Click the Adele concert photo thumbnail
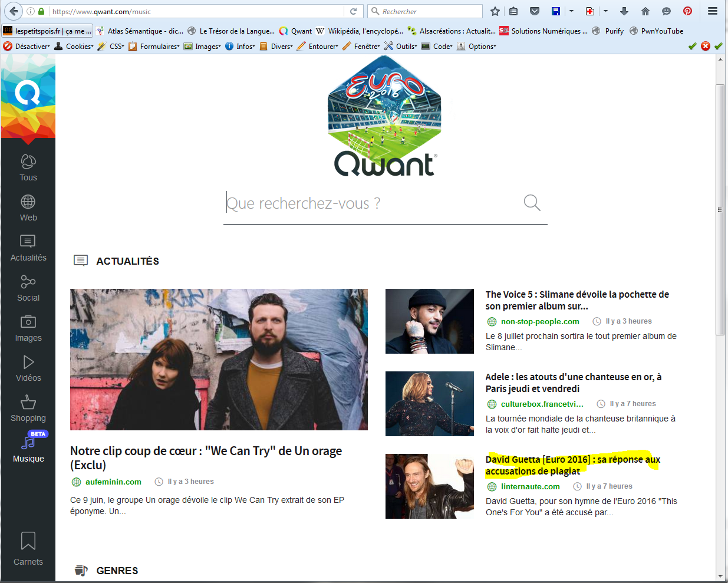 [429, 404]
